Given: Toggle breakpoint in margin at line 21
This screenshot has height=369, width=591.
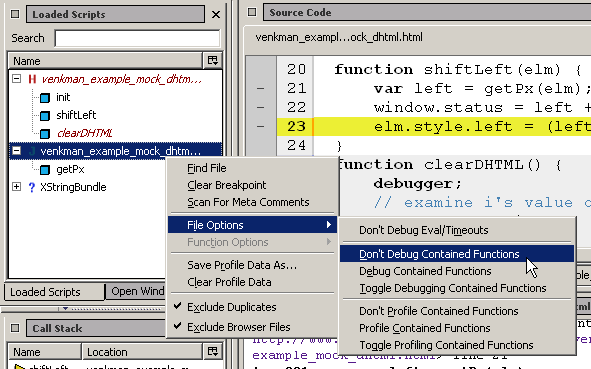Looking at the screenshot, I should [x=260, y=89].
